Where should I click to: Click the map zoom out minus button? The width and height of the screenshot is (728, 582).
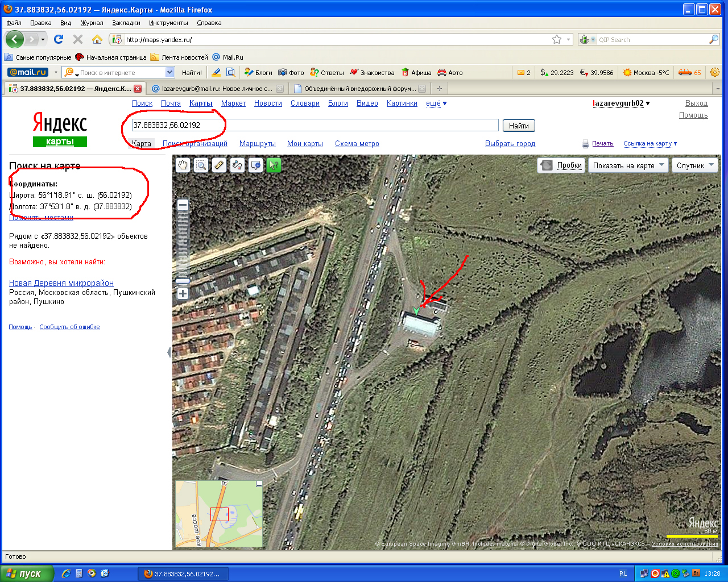(x=183, y=205)
